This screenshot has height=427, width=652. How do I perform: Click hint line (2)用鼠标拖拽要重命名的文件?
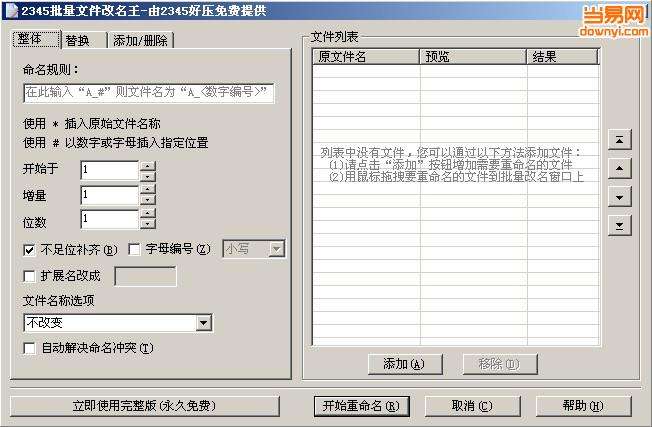(457, 177)
